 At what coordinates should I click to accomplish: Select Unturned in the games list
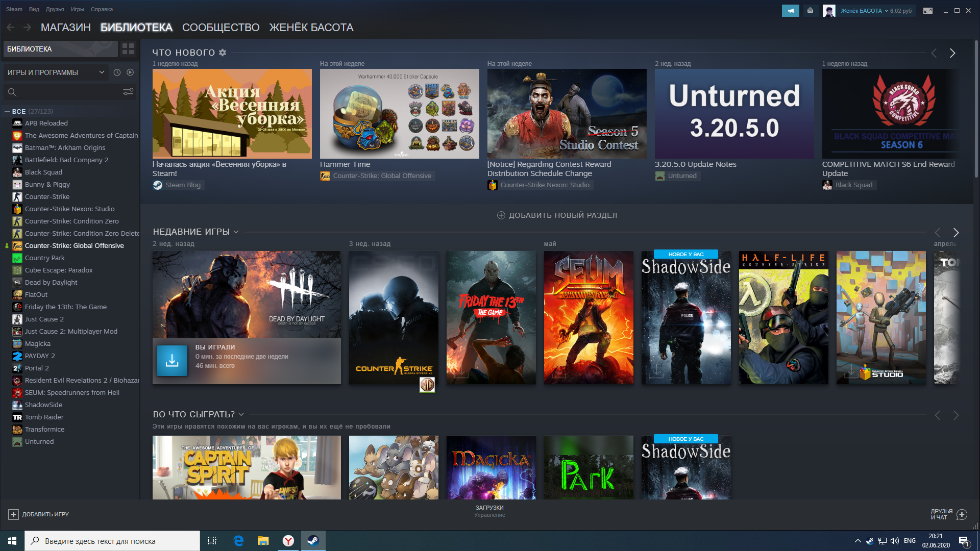pos(39,442)
